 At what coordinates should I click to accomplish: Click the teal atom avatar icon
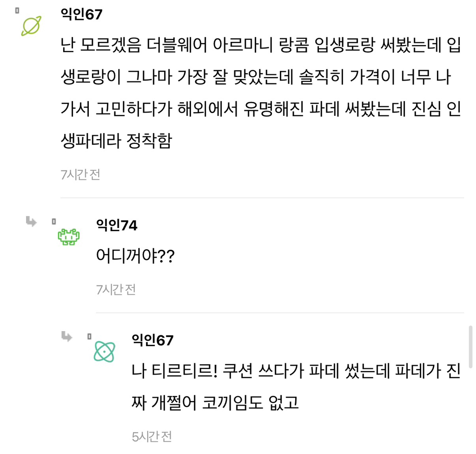click(x=104, y=351)
